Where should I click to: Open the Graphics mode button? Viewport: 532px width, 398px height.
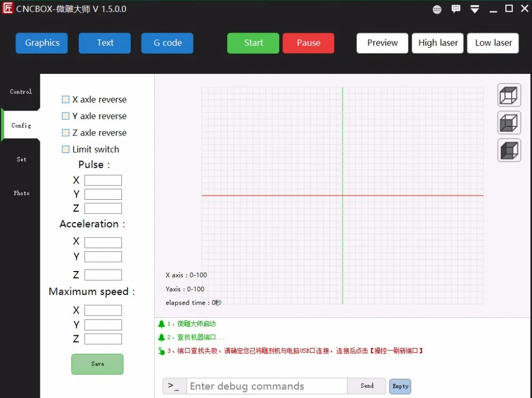(41, 43)
